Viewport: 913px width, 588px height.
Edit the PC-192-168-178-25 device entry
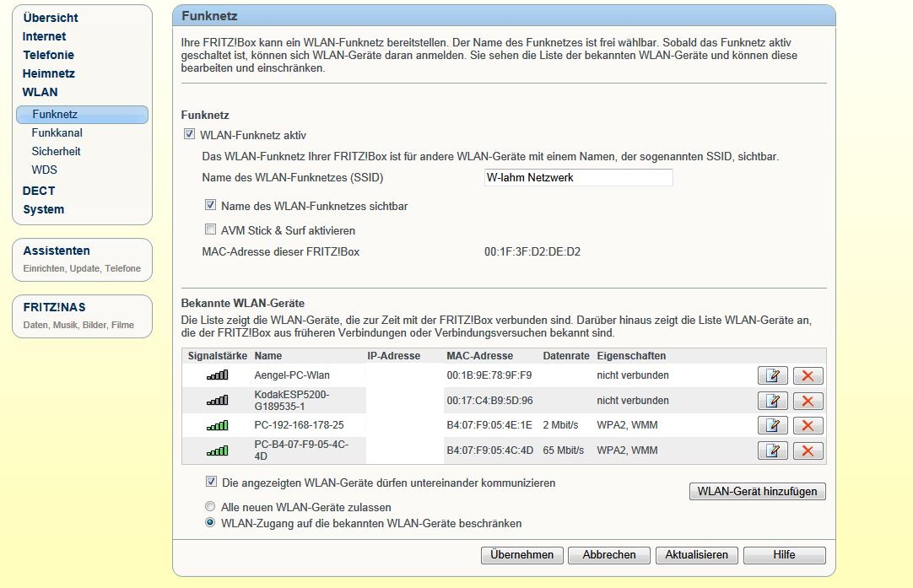[772, 425]
